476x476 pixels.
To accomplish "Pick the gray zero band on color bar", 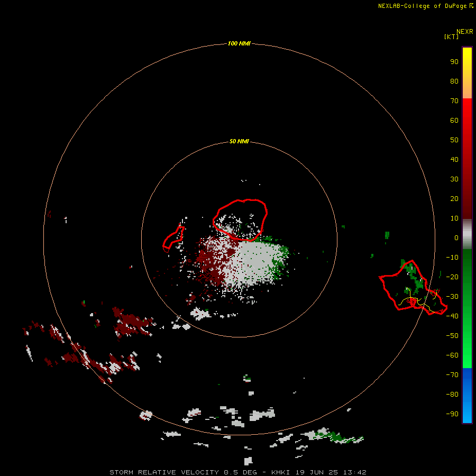I will click(x=467, y=234).
